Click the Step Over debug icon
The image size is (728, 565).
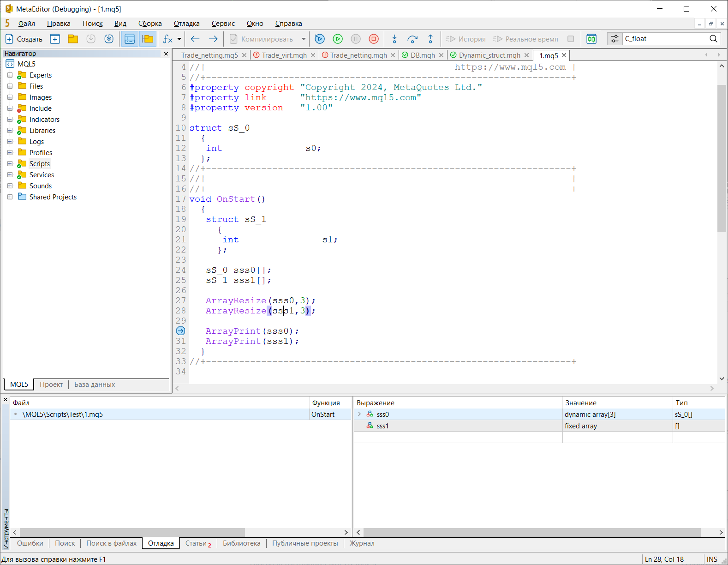point(412,39)
